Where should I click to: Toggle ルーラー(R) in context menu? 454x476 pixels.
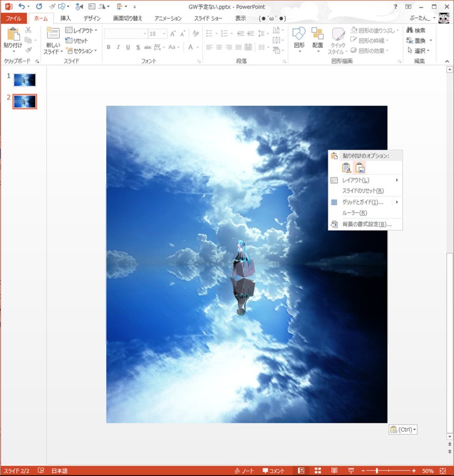[365, 213]
